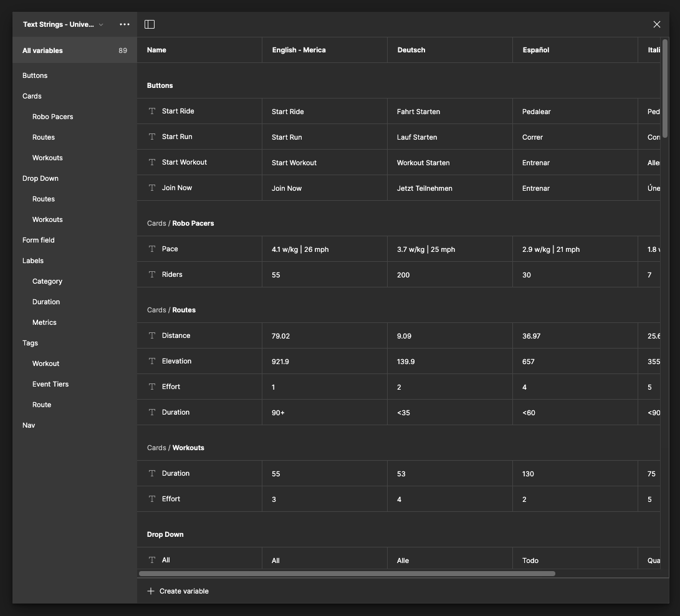This screenshot has width=680, height=616.
Task: Go to the Nav group
Action: [29, 425]
